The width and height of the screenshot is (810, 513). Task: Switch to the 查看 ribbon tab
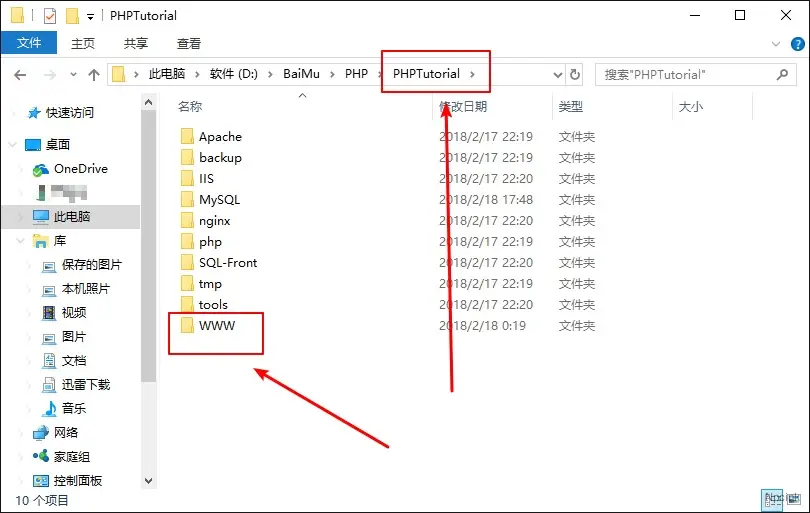click(x=188, y=44)
